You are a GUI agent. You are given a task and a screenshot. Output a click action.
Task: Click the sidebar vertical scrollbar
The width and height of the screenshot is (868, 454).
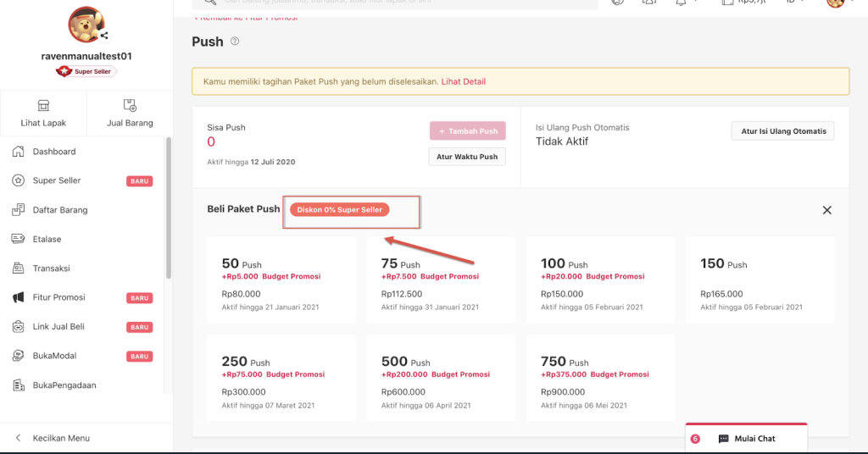pos(169,208)
